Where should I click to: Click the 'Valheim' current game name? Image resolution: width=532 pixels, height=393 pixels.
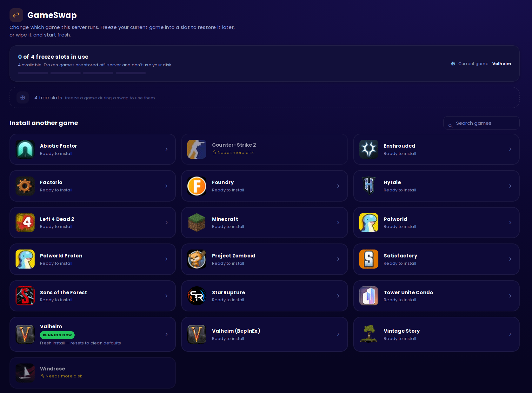tap(502, 64)
